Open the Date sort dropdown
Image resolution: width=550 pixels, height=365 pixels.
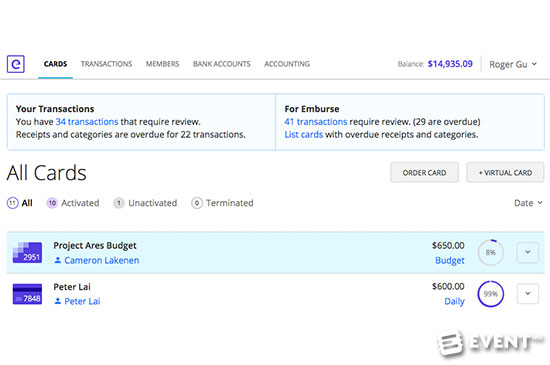528,203
